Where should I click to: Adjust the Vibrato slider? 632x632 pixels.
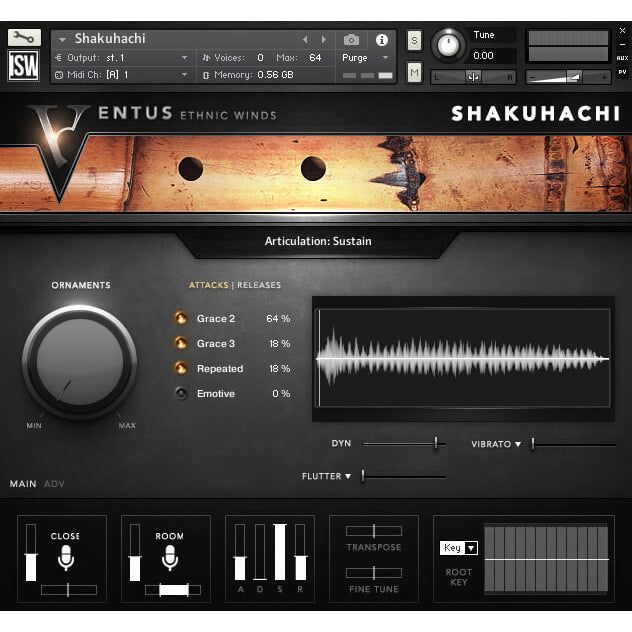(574, 444)
